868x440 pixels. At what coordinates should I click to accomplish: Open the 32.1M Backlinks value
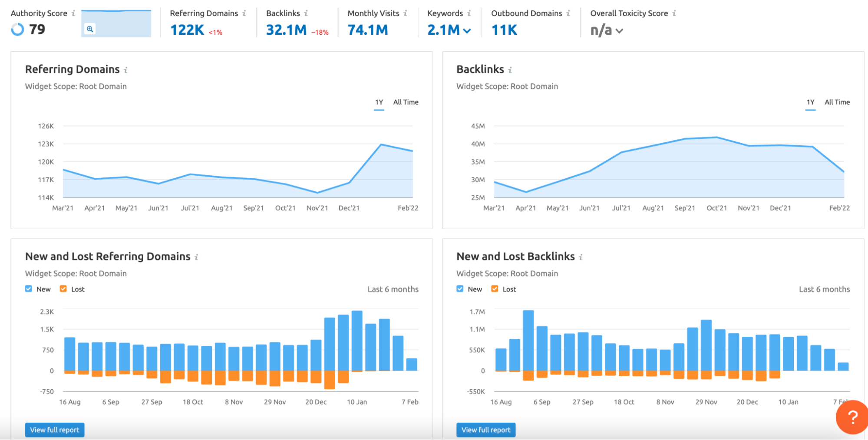[x=287, y=30]
